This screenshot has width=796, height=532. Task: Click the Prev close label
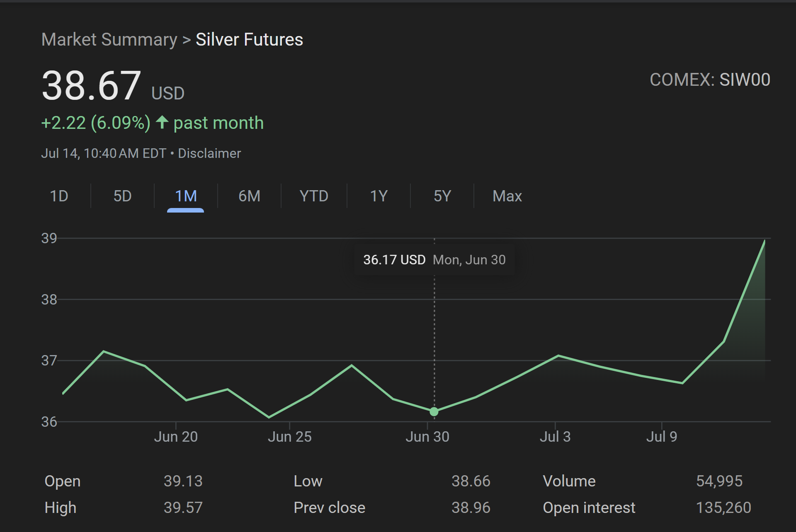coord(329,508)
